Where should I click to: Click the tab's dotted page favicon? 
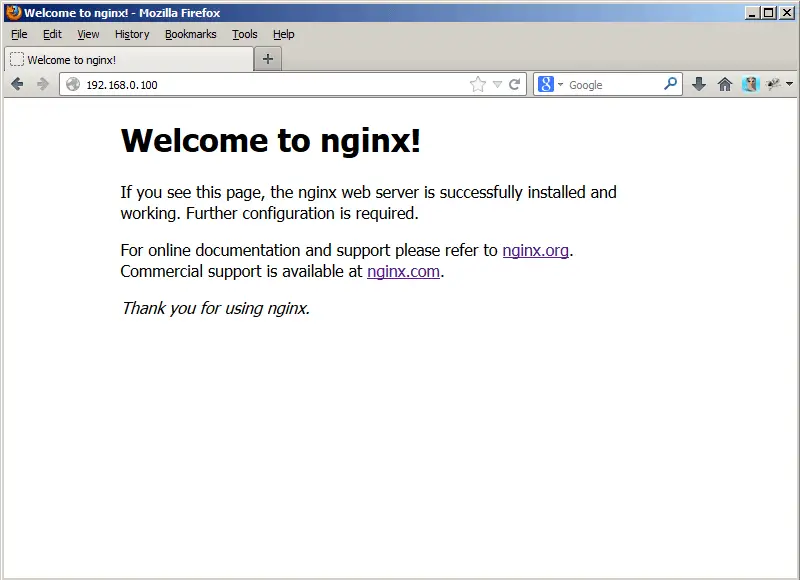pos(17,60)
